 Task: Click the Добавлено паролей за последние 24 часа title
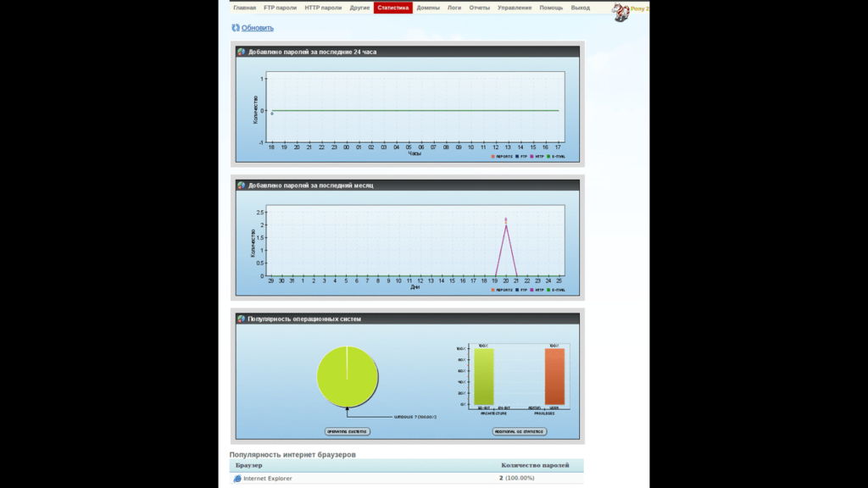[312, 52]
